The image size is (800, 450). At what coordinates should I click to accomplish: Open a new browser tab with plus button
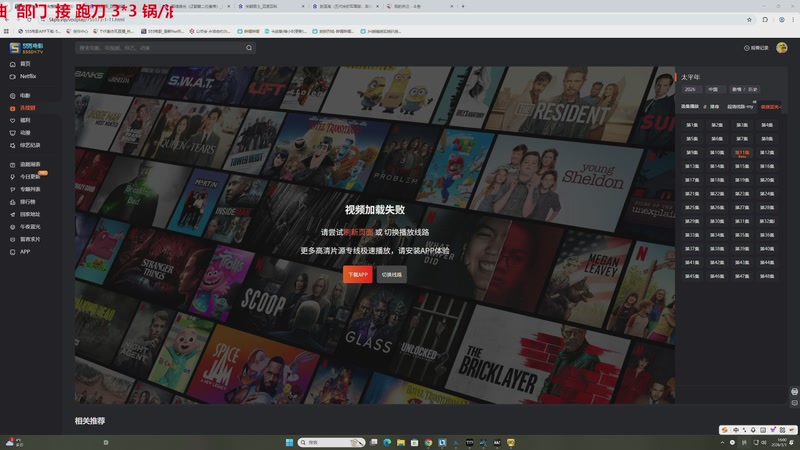point(463,7)
